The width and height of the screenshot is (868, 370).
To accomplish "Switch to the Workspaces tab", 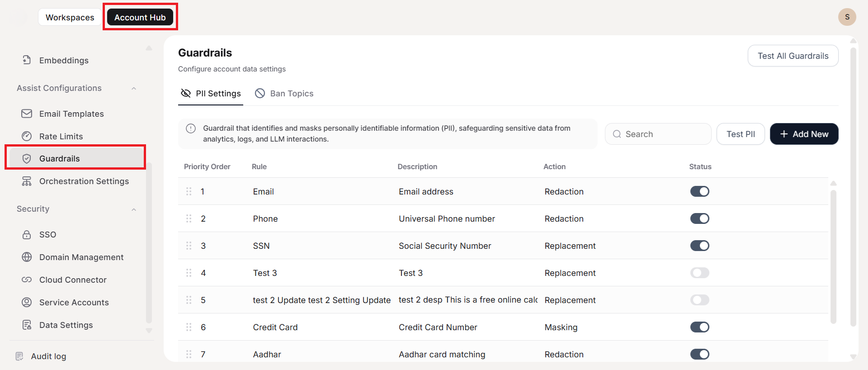I will tap(70, 17).
